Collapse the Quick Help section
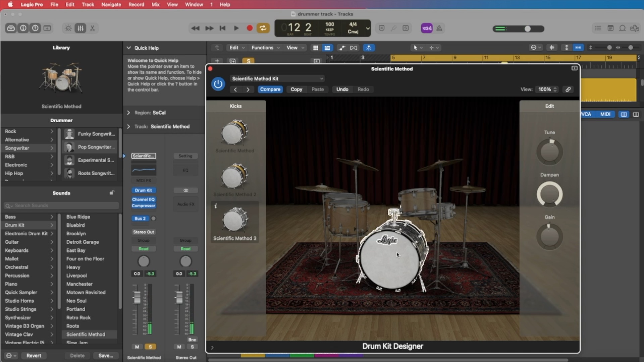Image resolution: width=644 pixels, height=362 pixels. click(x=128, y=48)
